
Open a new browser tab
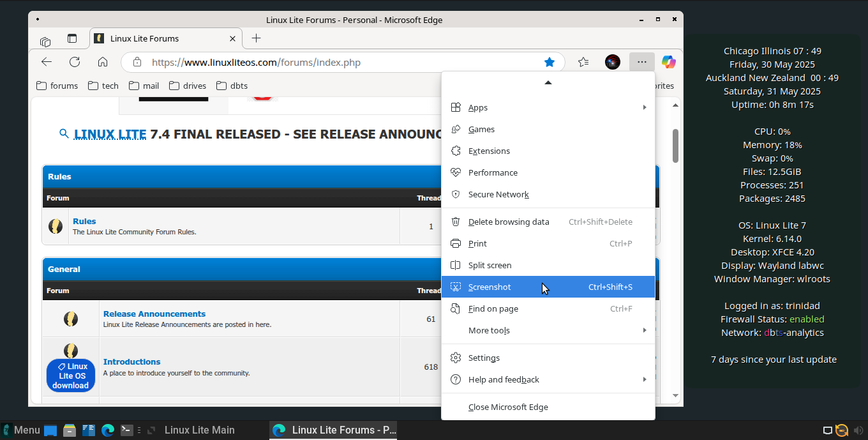click(256, 38)
